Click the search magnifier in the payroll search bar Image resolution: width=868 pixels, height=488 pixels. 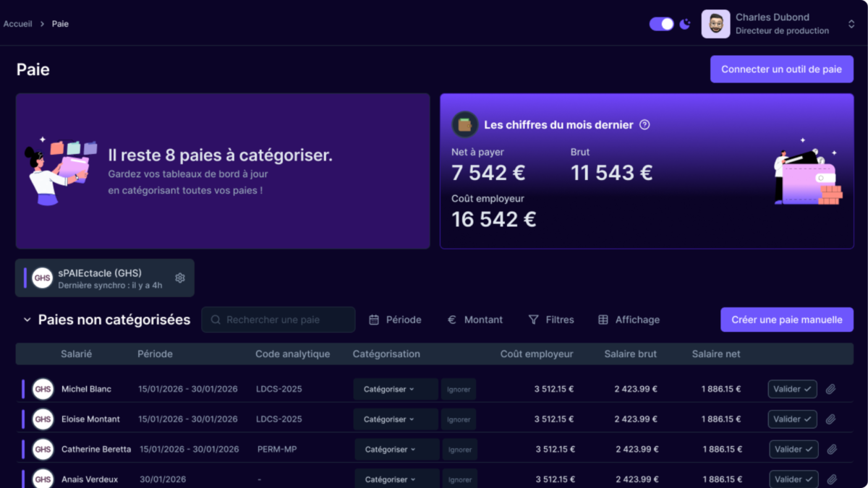[x=214, y=319]
